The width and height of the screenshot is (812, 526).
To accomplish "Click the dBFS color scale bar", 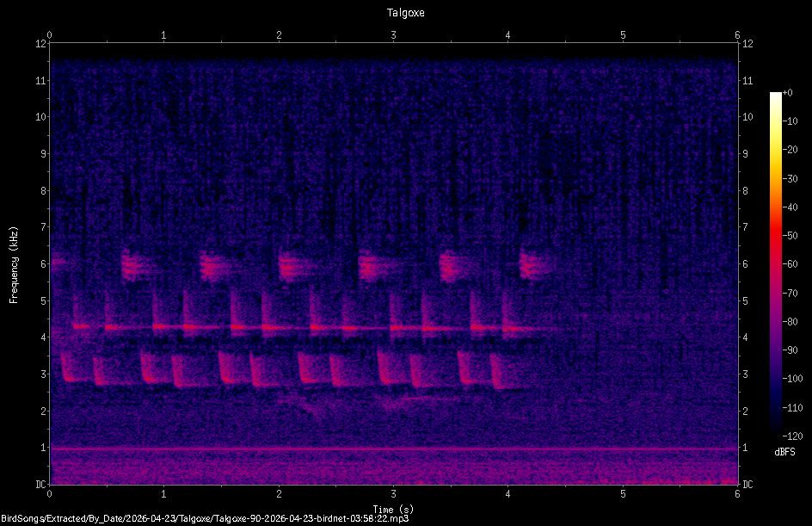I will click(775, 263).
